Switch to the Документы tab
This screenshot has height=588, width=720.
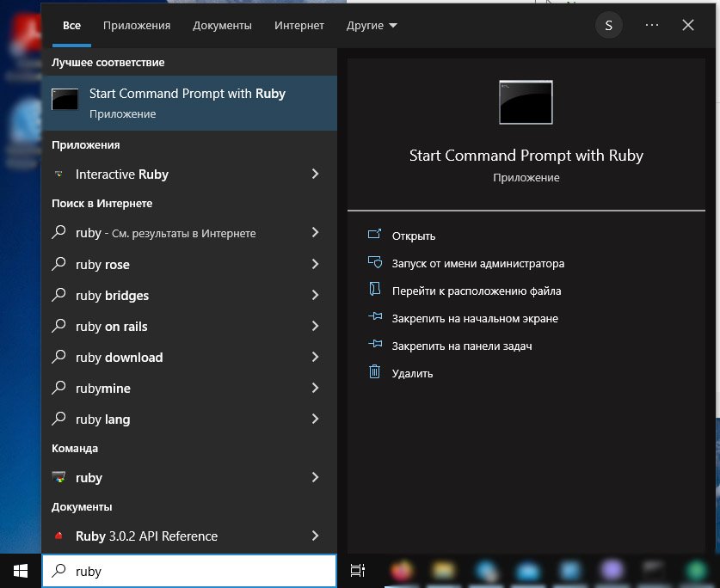pyautogui.click(x=222, y=25)
